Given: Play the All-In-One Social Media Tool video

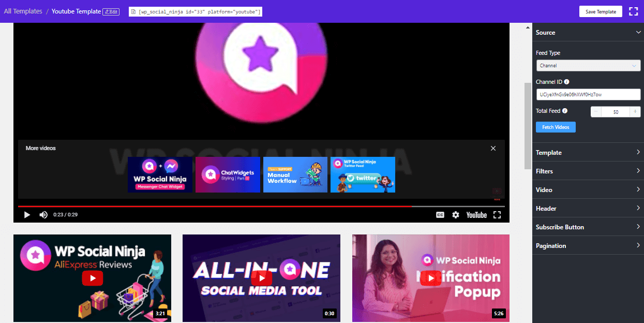Looking at the screenshot, I should pos(262,278).
